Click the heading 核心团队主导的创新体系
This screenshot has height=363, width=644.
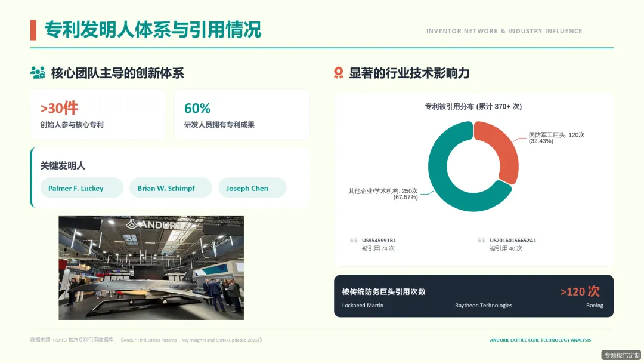pyautogui.click(x=117, y=73)
